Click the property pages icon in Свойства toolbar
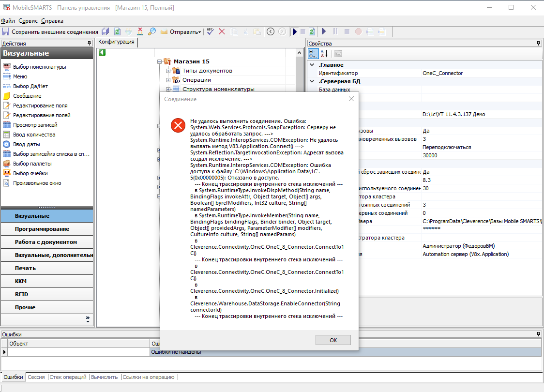This screenshot has height=392, width=544. pyautogui.click(x=338, y=53)
